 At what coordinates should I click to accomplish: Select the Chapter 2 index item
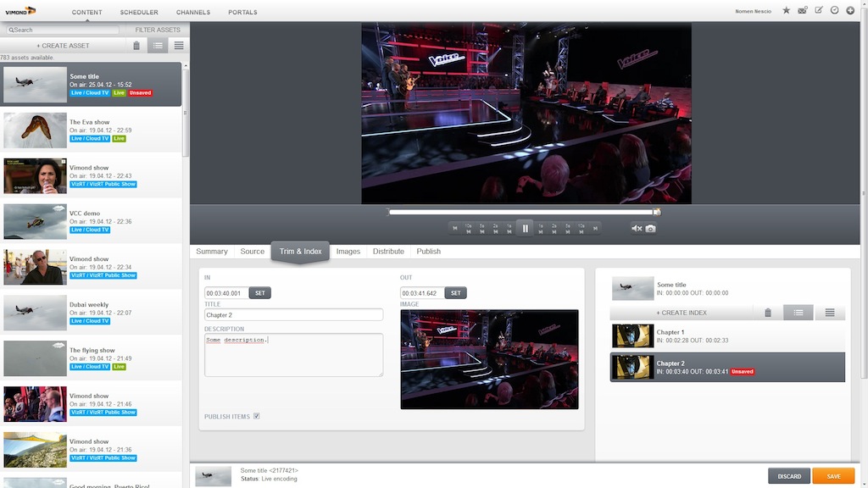(x=727, y=367)
